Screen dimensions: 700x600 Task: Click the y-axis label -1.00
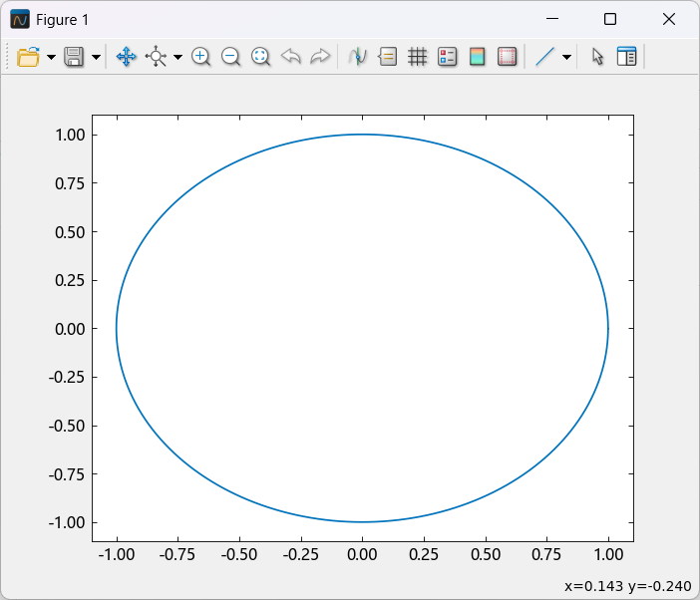(67, 523)
